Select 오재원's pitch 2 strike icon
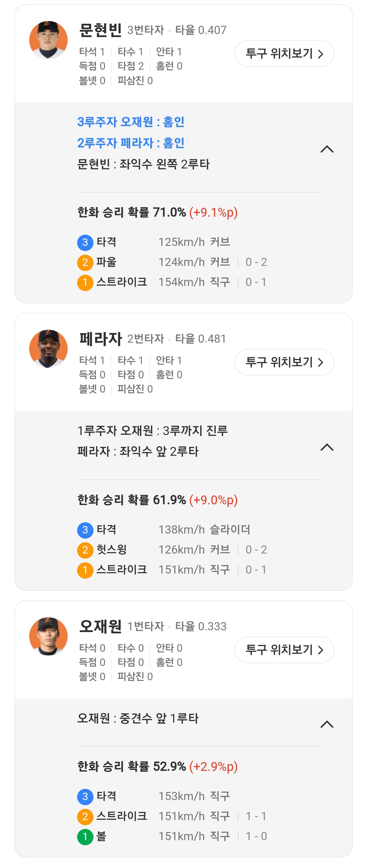 tap(85, 817)
